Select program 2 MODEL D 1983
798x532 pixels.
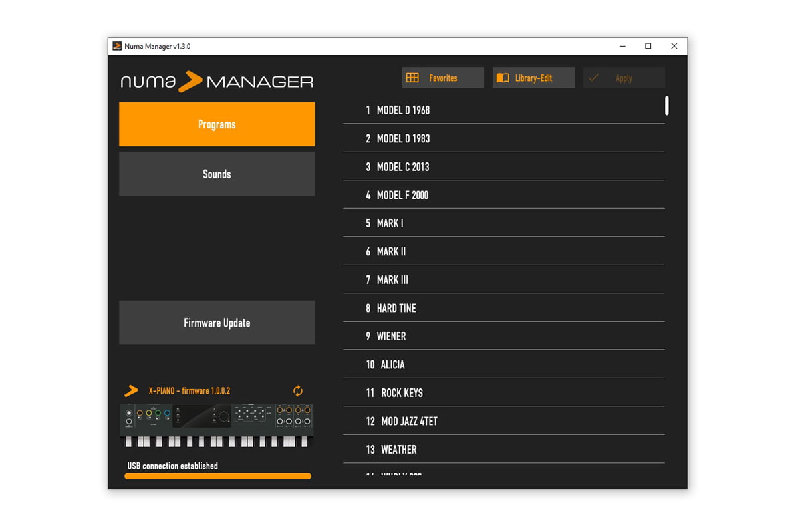tap(503, 138)
